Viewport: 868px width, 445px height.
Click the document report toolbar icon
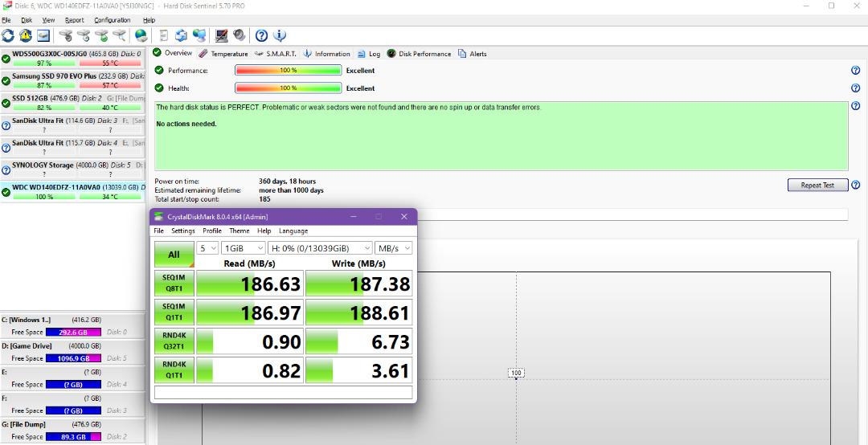[x=163, y=36]
